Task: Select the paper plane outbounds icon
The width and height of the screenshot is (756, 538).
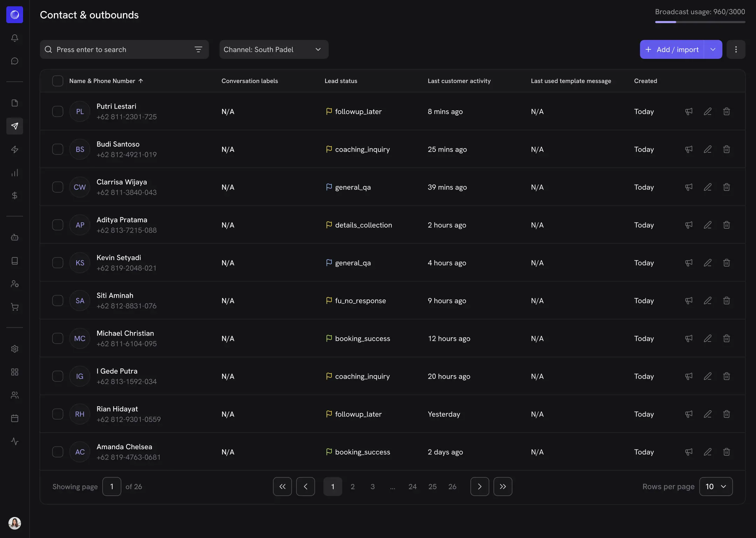Action: tap(15, 126)
